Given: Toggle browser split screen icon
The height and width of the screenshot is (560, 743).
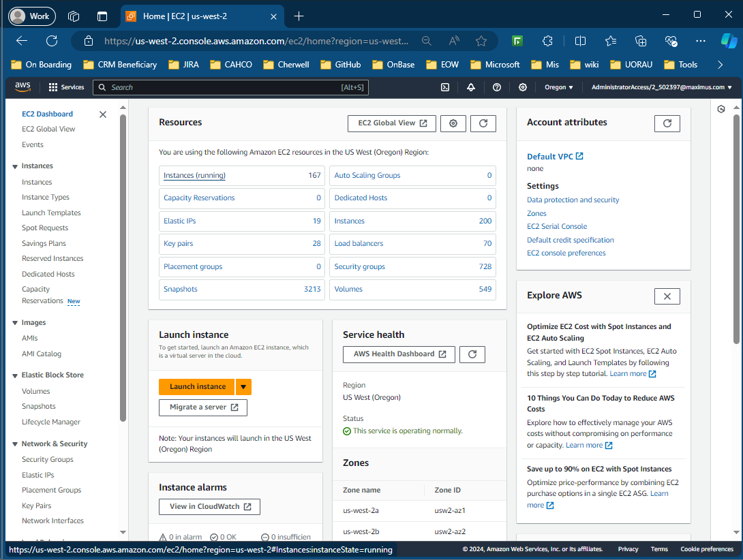Looking at the screenshot, I should [x=581, y=42].
